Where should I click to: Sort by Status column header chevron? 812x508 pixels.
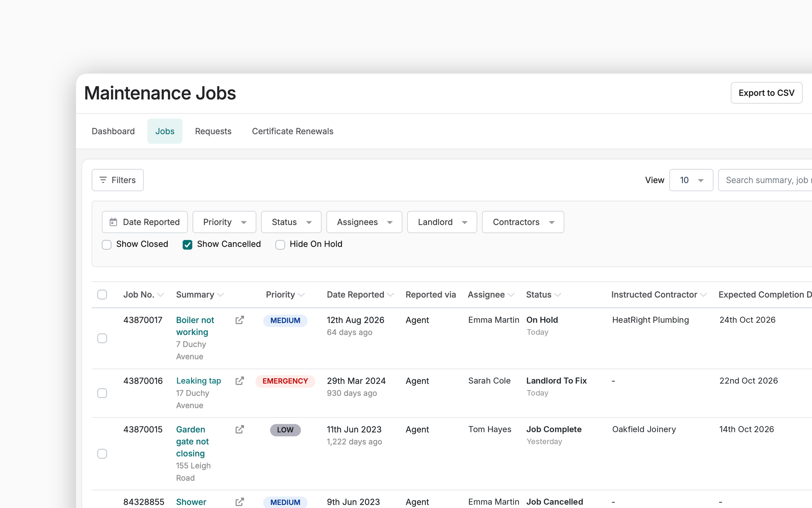(558, 295)
